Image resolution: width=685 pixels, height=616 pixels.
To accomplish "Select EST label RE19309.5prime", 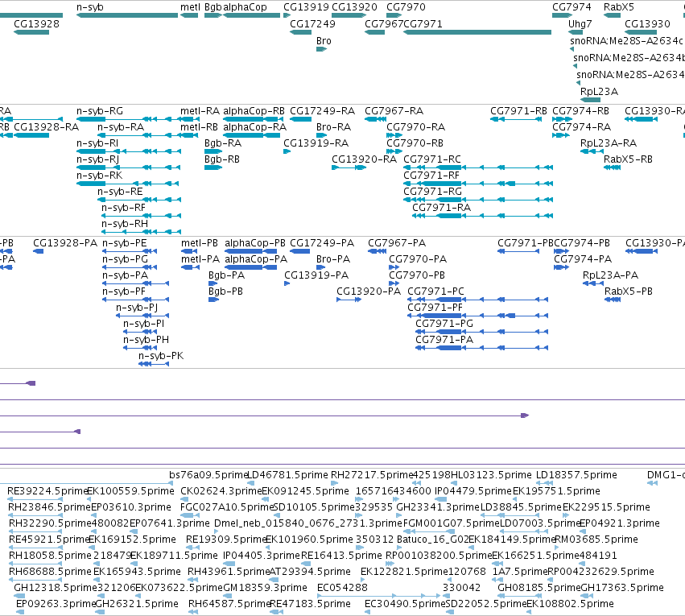I will (226, 540).
